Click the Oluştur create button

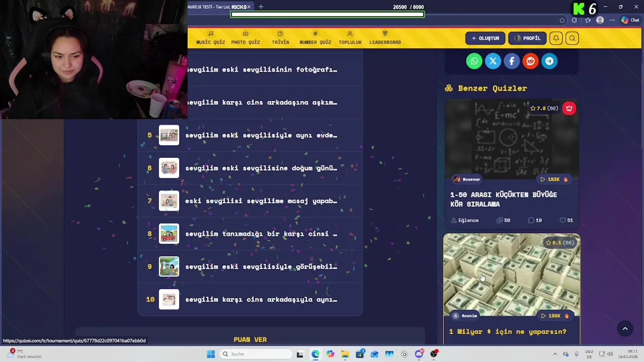(x=485, y=38)
